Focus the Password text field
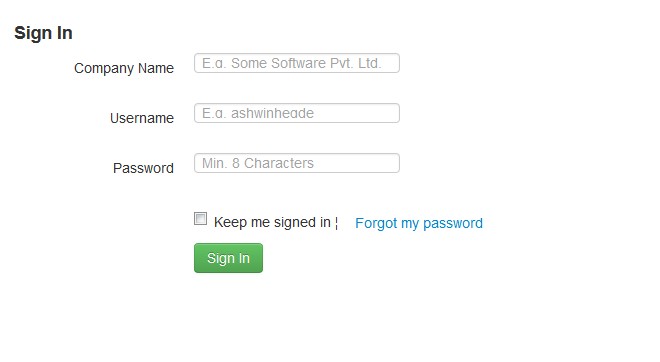This screenshot has width=660, height=362. [x=297, y=163]
